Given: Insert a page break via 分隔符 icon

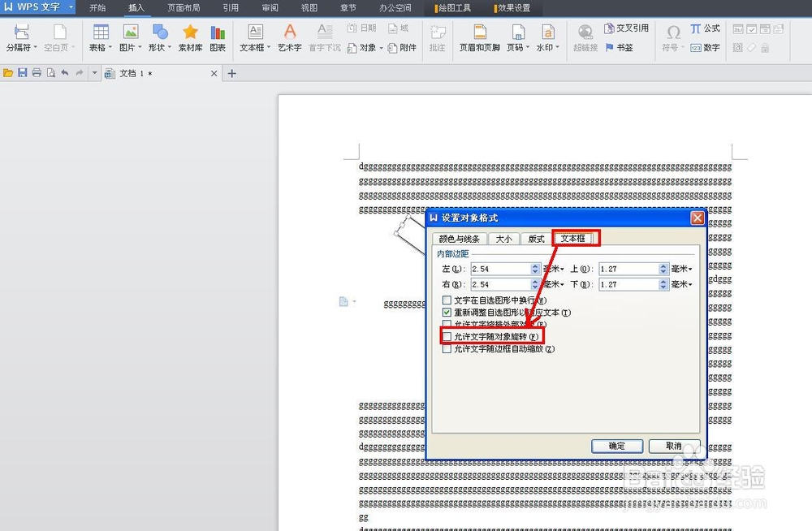Looking at the screenshot, I should (x=21, y=32).
